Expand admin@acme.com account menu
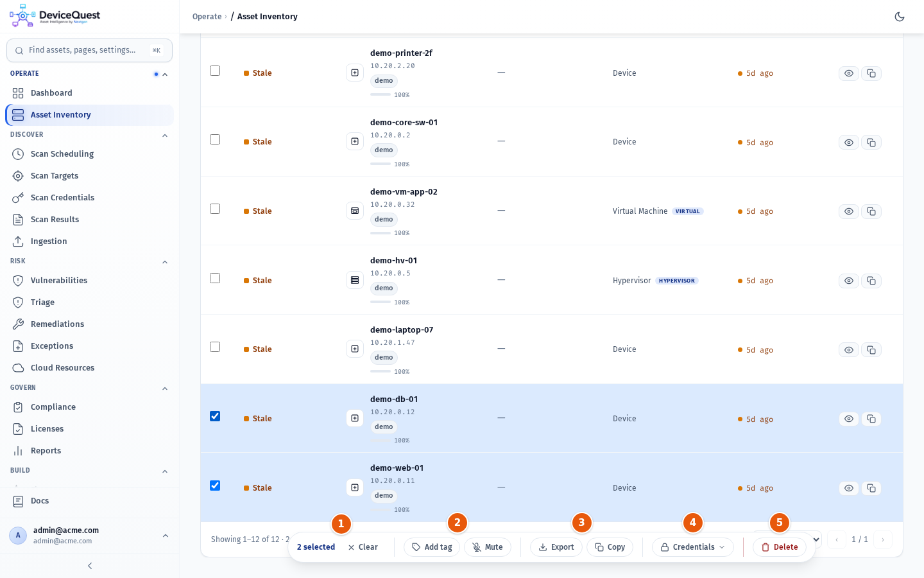The height and width of the screenshot is (578, 924). pyautogui.click(x=89, y=536)
